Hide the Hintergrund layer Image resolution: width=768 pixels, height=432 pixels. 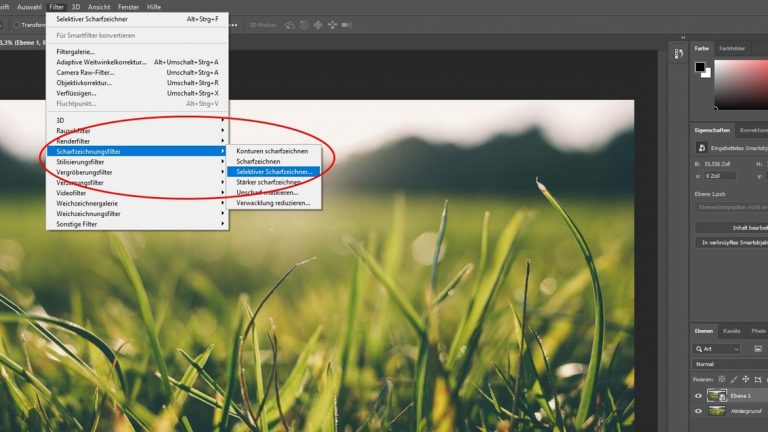point(699,411)
